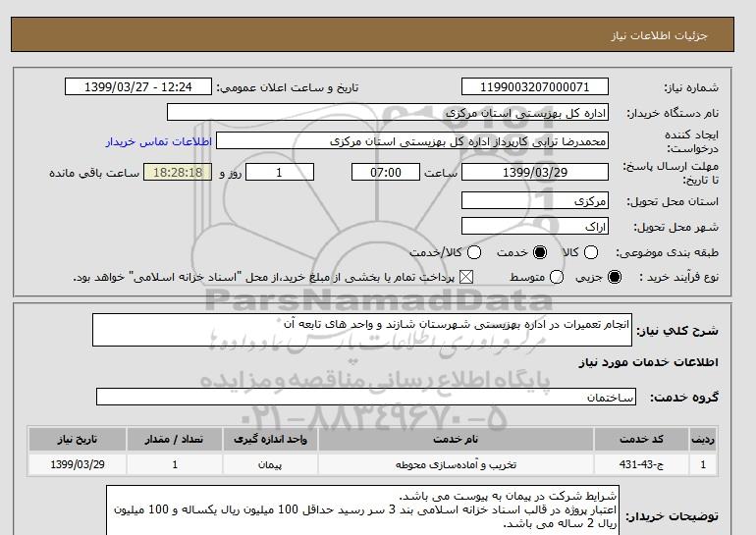Screen dimensions: 756x535
Task: Select the کالا/خدمت radio button
Action: 474,252
